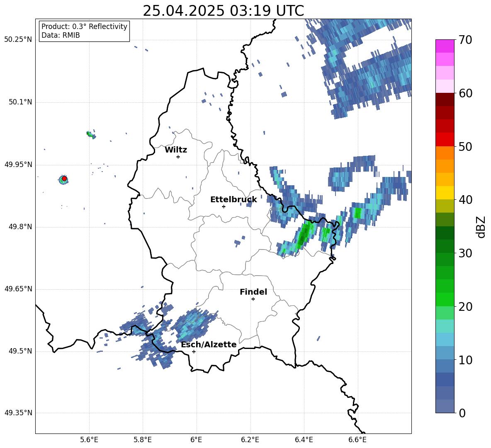491x448 pixels.
Task: Click the 50.1°N latitude label
Action: (x=20, y=102)
